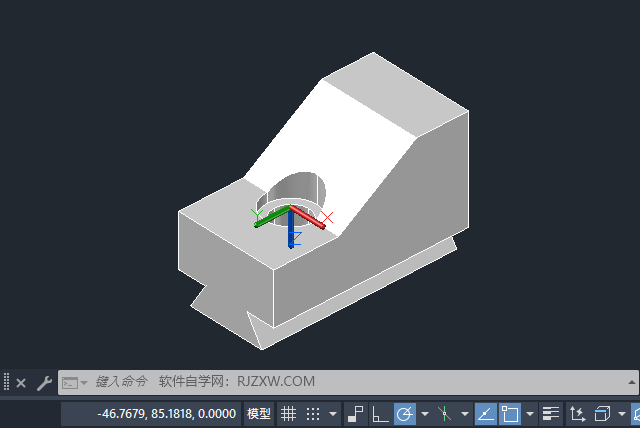The image size is (640, 428).
Task: Toggle 2D object snap icon
Action: 510,414
